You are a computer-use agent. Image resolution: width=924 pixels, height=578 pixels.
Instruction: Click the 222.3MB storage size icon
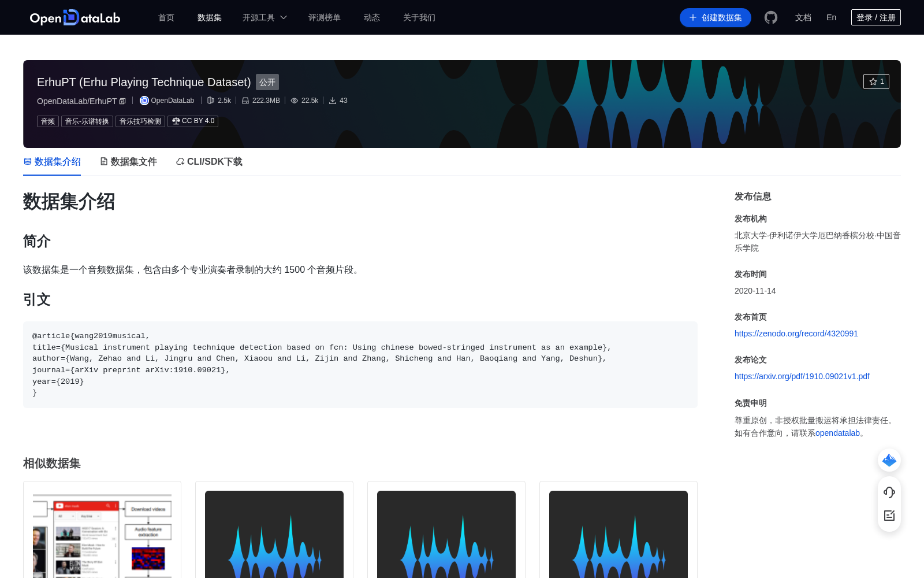[x=245, y=101]
